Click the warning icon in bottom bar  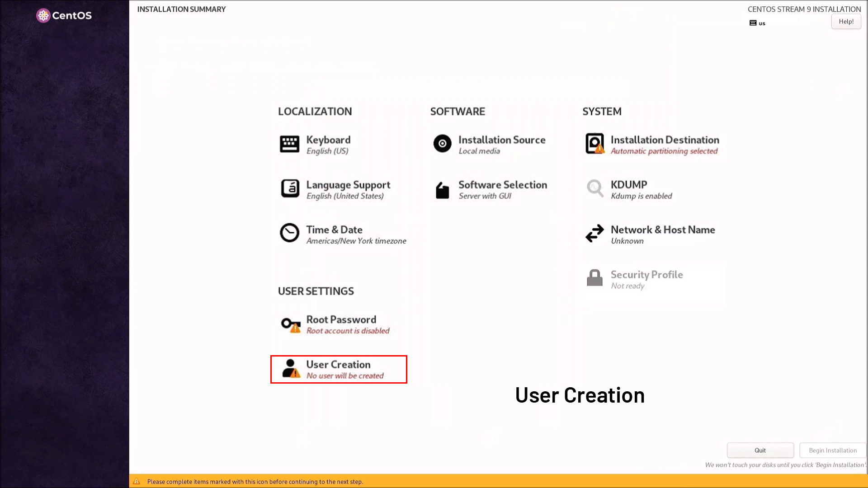137,481
